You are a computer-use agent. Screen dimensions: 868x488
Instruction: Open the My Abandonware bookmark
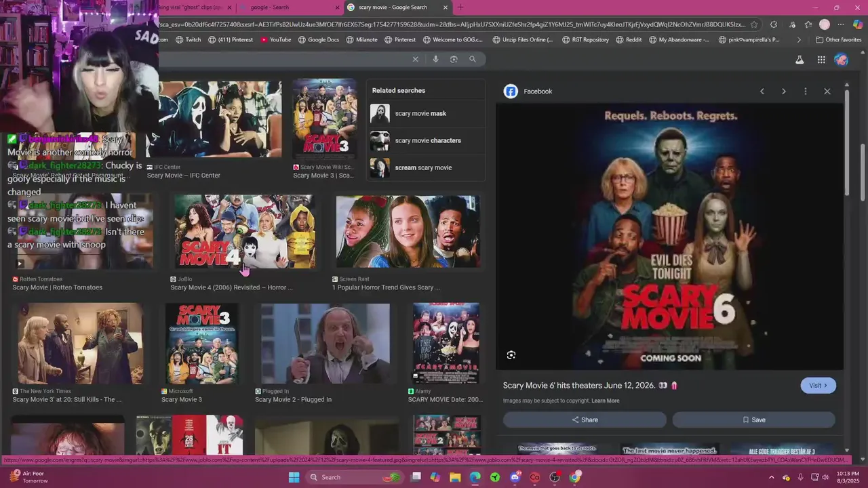(679, 40)
